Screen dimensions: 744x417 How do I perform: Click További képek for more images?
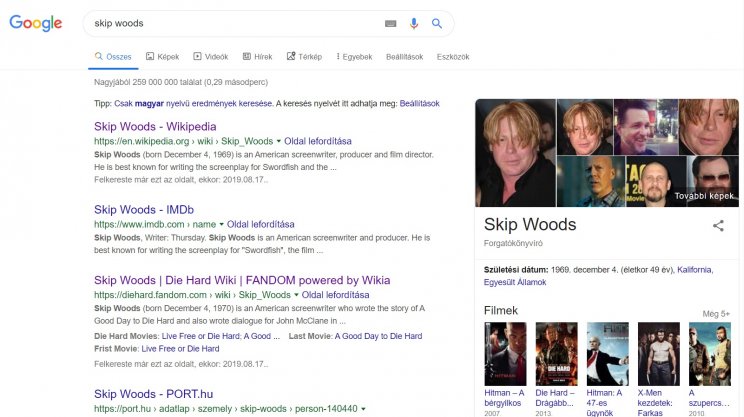tap(704, 195)
